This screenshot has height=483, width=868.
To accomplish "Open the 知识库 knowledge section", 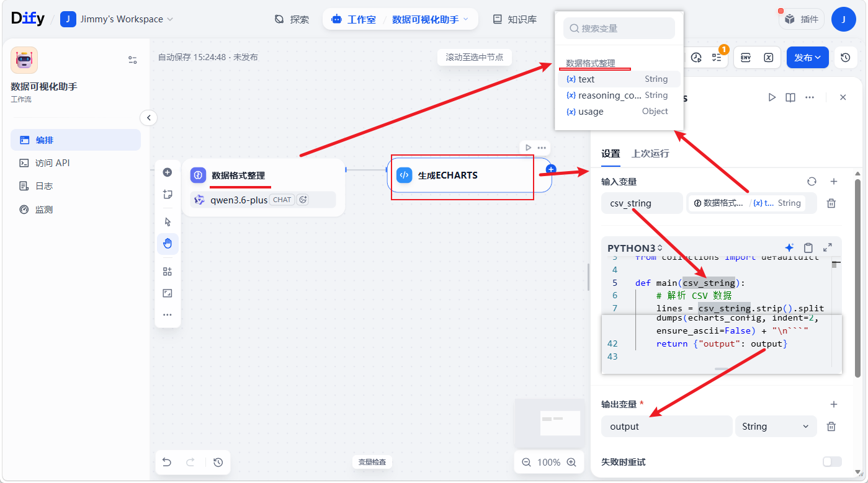I will (x=515, y=19).
